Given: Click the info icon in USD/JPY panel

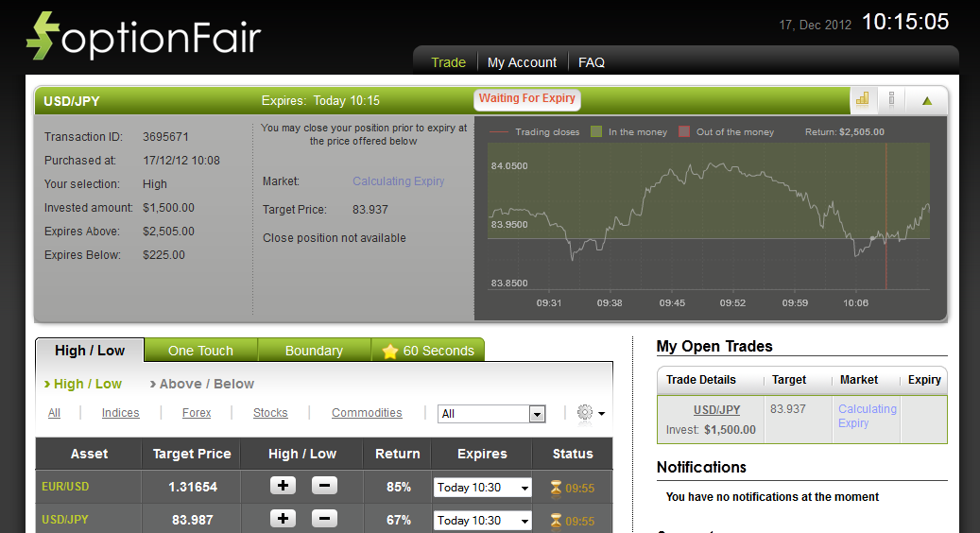Looking at the screenshot, I should (891, 99).
